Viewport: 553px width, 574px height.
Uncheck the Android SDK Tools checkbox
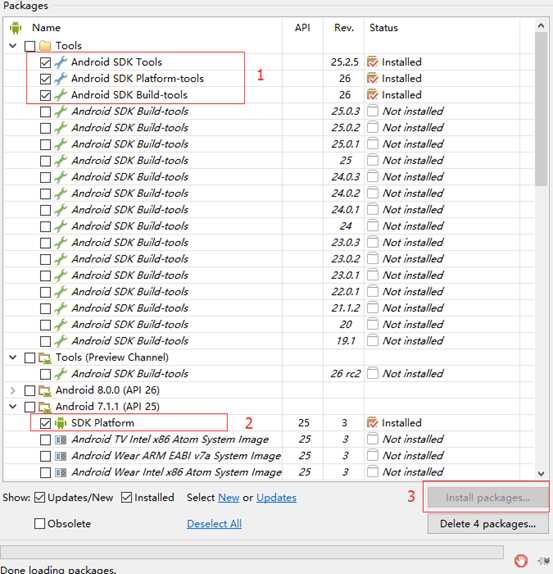(x=45, y=63)
